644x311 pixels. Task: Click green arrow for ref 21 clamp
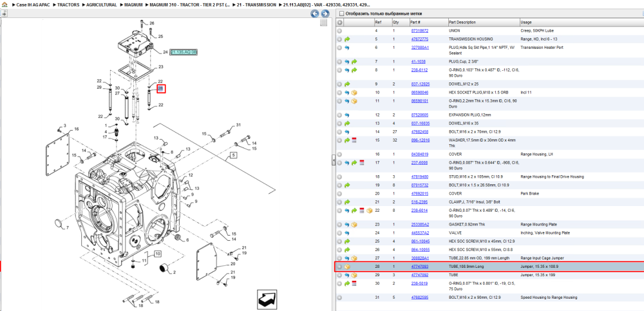(346, 202)
